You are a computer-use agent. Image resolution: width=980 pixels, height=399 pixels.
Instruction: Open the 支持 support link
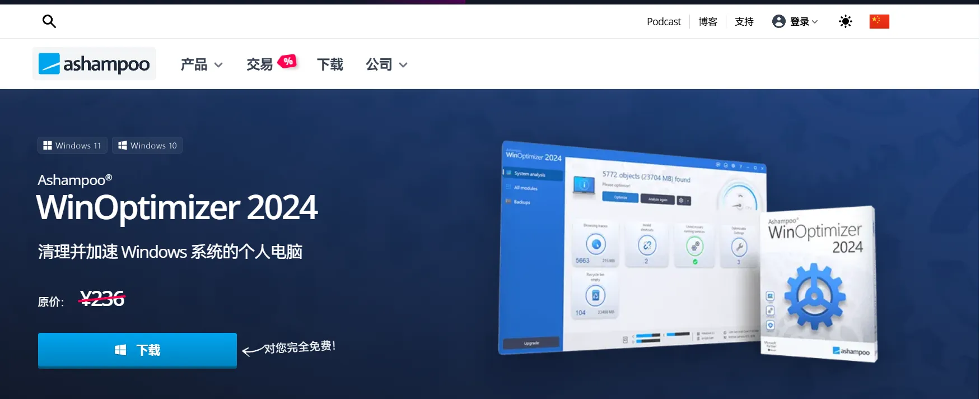[x=744, y=22]
